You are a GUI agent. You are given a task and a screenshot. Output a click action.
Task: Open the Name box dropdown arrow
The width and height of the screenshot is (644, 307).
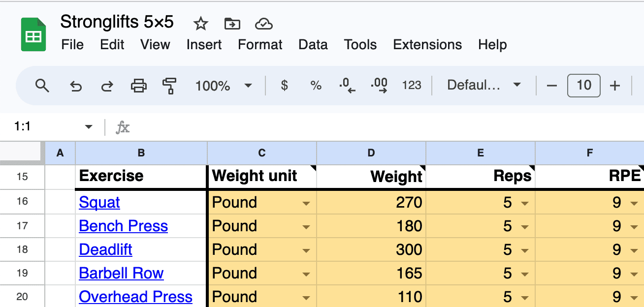[x=89, y=127]
